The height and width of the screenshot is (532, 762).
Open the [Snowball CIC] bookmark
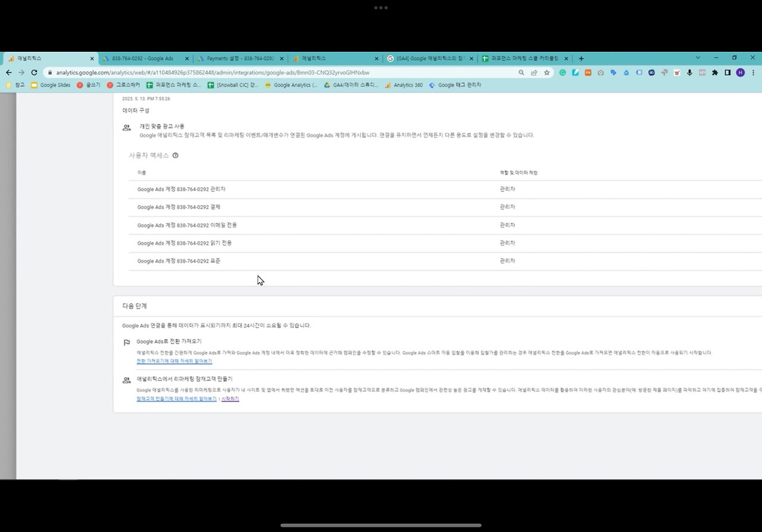[x=233, y=85]
